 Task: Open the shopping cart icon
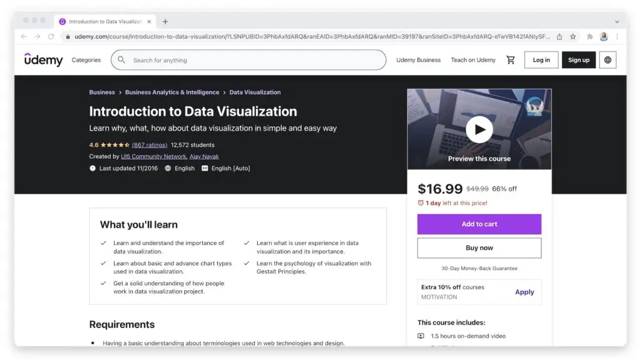510,60
